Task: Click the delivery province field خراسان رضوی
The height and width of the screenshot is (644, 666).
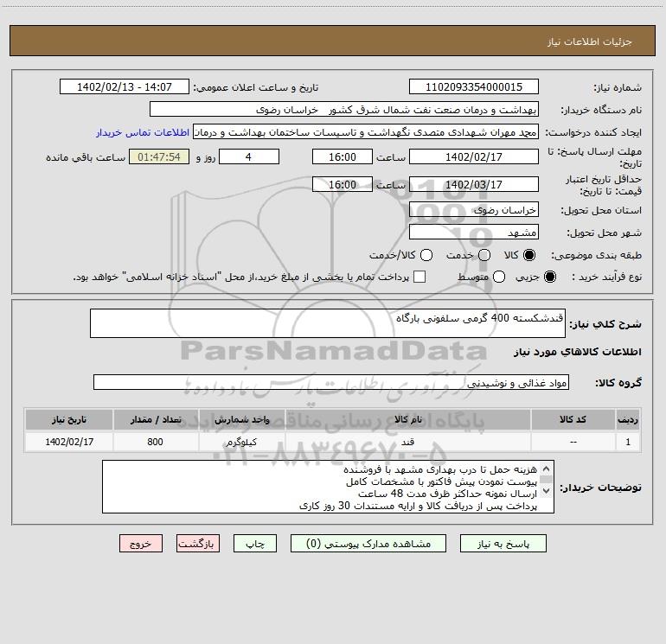Action: coord(474,210)
